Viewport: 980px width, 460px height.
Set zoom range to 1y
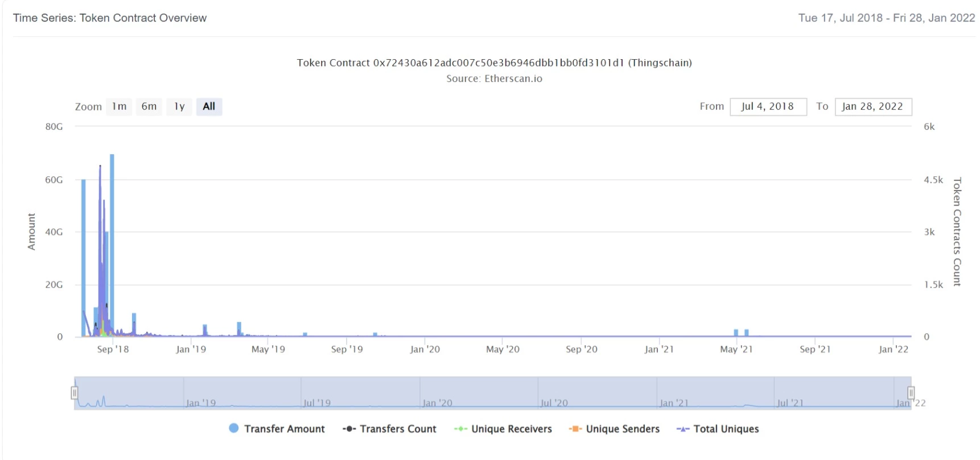click(x=179, y=106)
